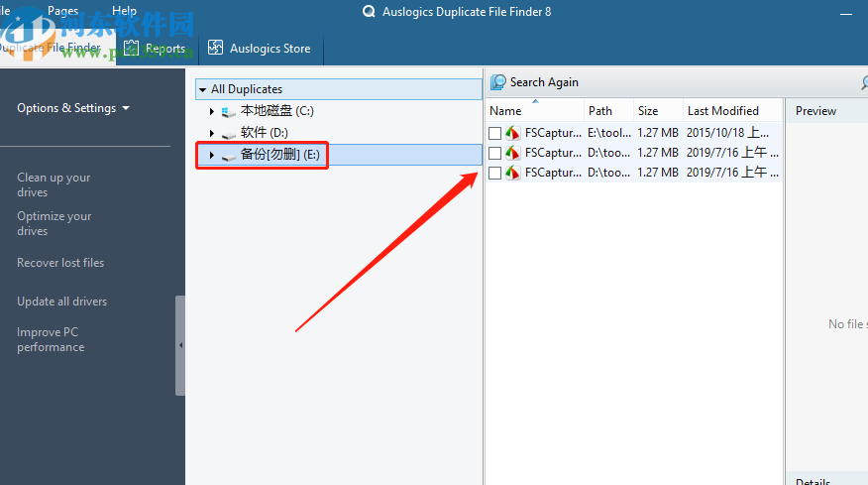This screenshot has width=868, height=485.
Task: Check the second FSCapture file checkbox
Action: (494, 153)
